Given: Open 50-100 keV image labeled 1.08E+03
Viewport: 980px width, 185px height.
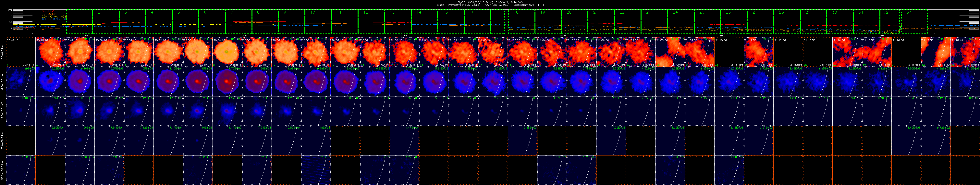Looking at the screenshot, I should [21, 170].
